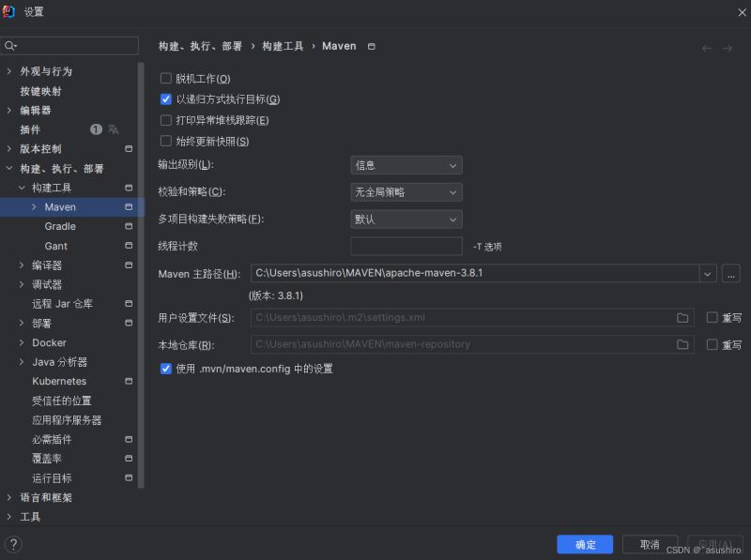751x560 pixels.
Task: Open folder browser for 本地仓库
Action: coord(682,344)
